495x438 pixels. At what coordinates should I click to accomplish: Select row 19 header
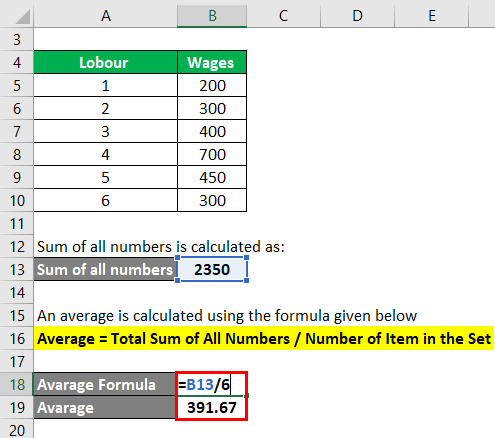click(x=17, y=407)
